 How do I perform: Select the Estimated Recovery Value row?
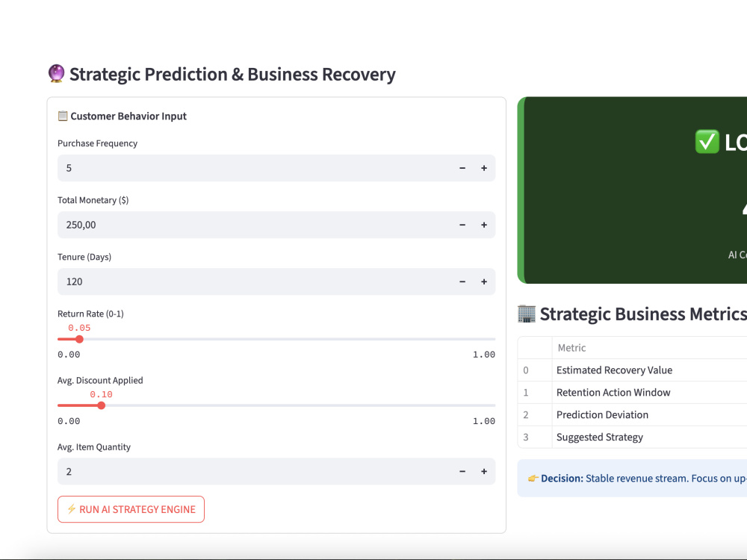(x=632, y=370)
